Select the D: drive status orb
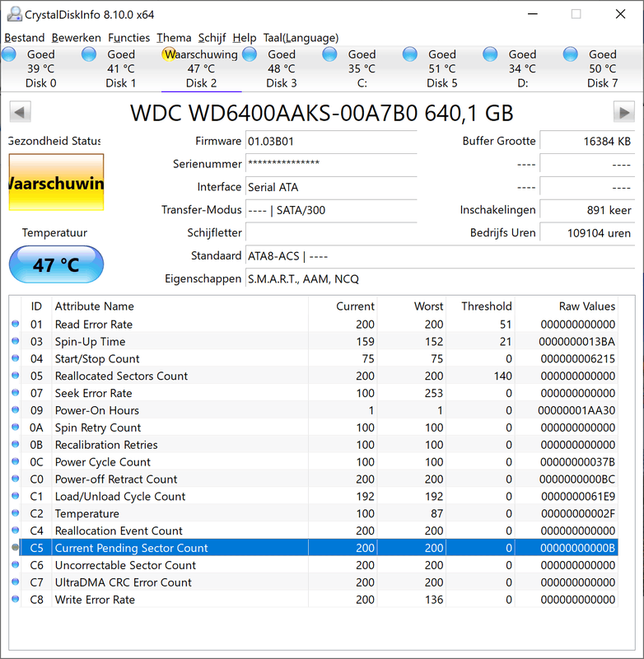Screen dimensions: 644x659 [x=490, y=54]
